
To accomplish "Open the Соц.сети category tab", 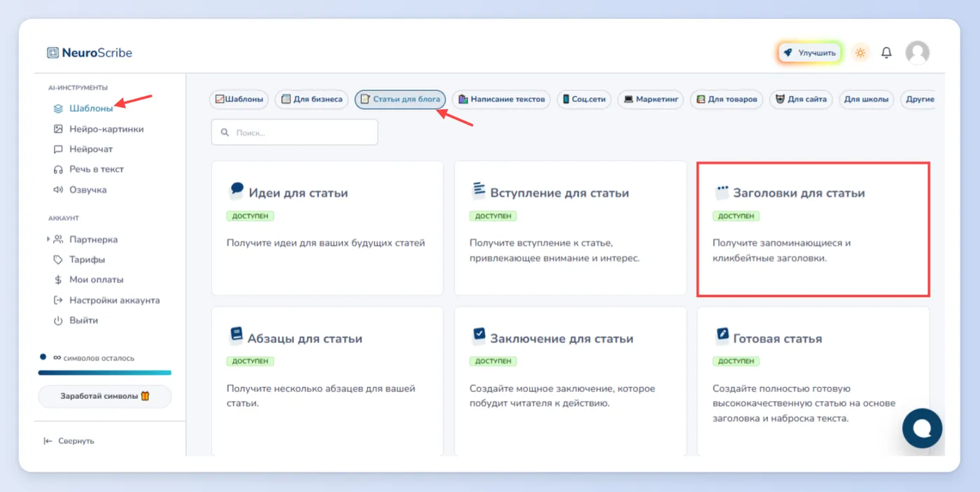I will click(x=584, y=99).
